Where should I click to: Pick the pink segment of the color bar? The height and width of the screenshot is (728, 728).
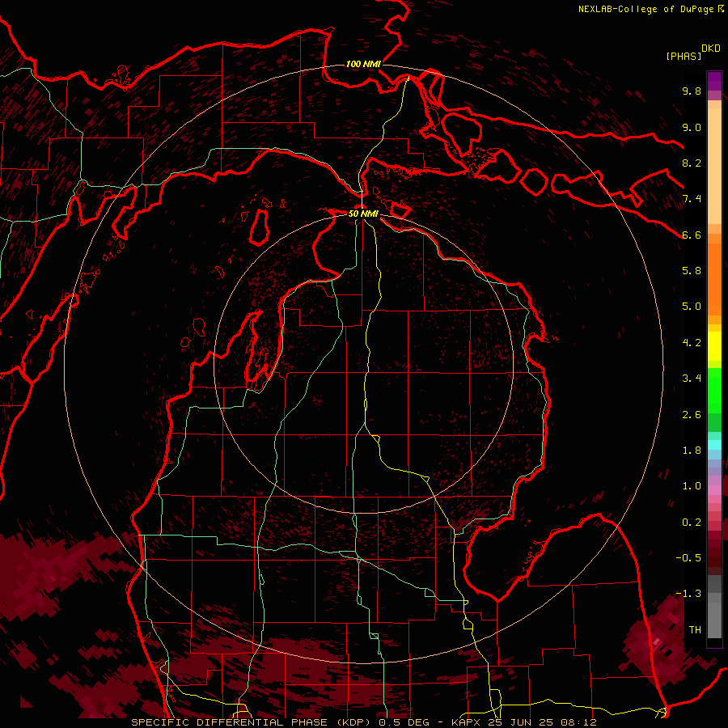714,490
